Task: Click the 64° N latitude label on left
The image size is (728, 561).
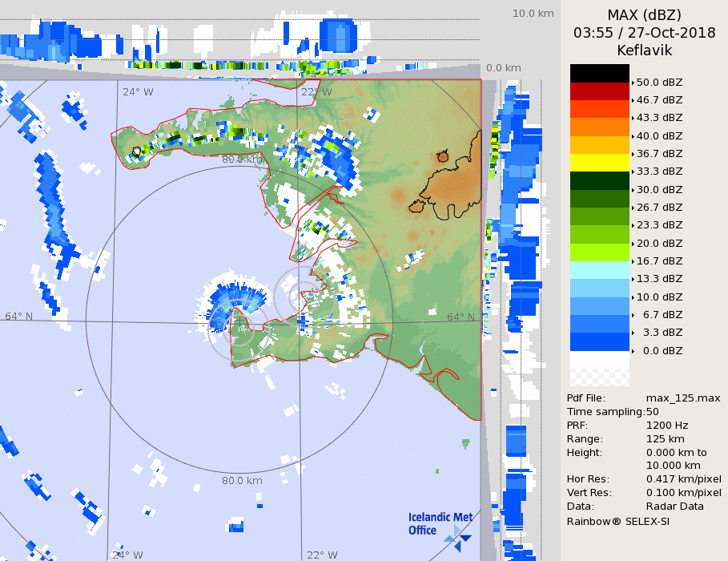Action: click(x=19, y=317)
